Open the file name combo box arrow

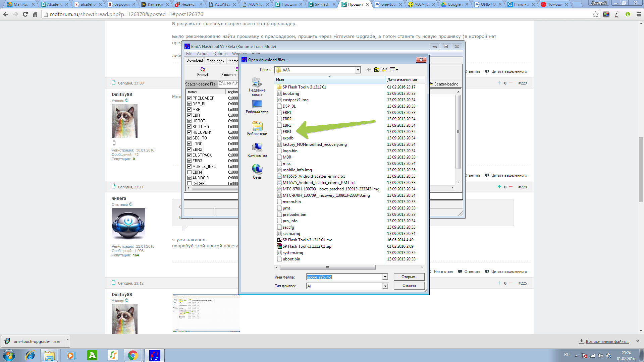(x=385, y=277)
